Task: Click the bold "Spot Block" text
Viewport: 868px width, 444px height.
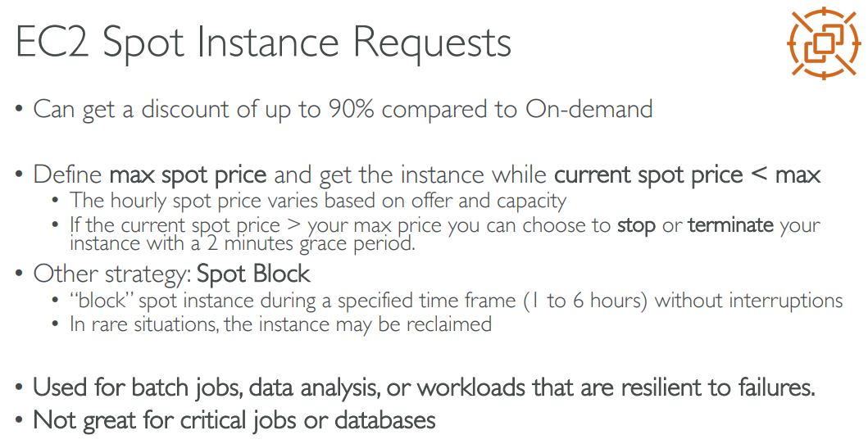Action: (253, 273)
